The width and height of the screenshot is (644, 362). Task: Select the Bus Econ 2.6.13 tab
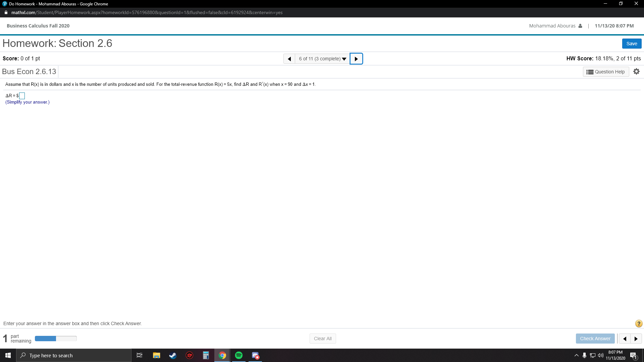(29, 72)
